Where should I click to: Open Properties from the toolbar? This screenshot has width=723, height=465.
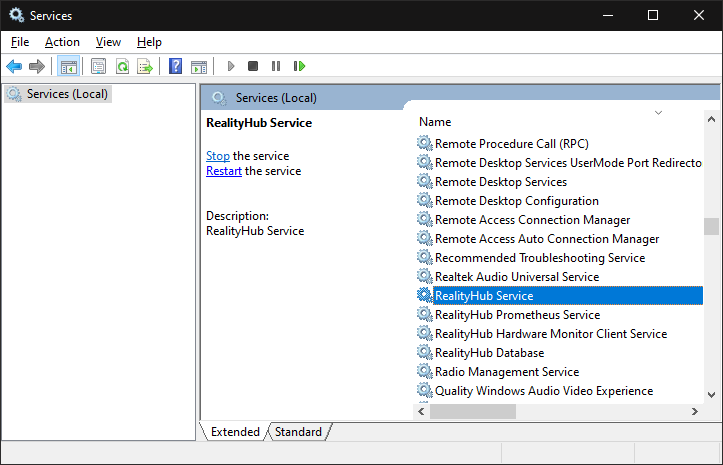click(98, 67)
